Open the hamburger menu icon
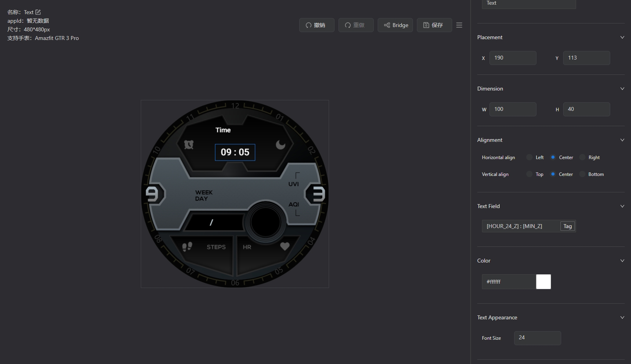The height and width of the screenshot is (364, 631). click(x=459, y=25)
